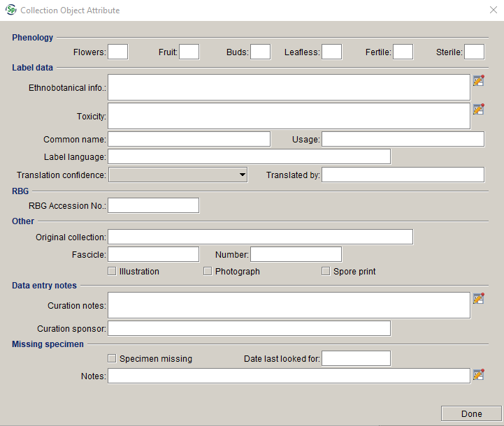Focus the Common name field
The image size is (504, 426).
point(189,139)
